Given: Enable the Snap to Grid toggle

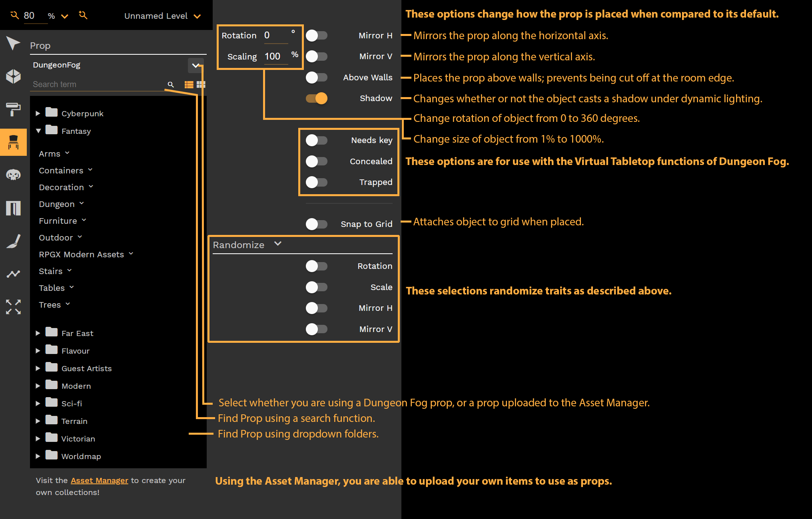Looking at the screenshot, I should coord(316,224).
